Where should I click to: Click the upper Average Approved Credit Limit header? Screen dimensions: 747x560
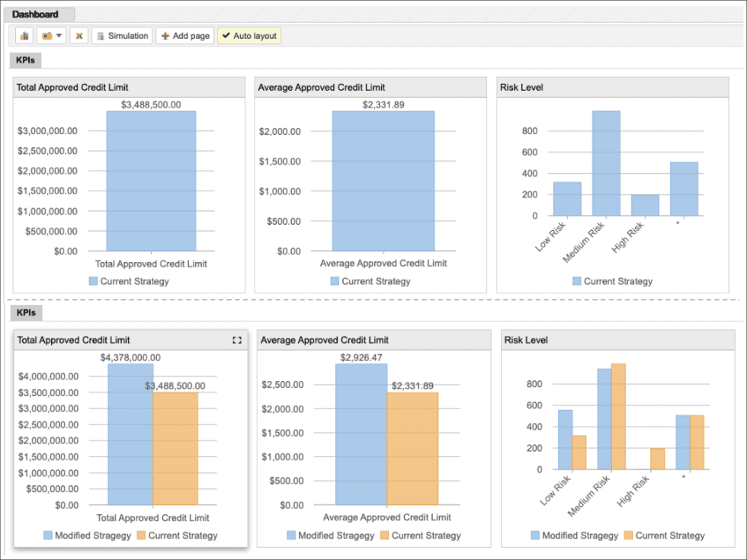tap(370, 87)
